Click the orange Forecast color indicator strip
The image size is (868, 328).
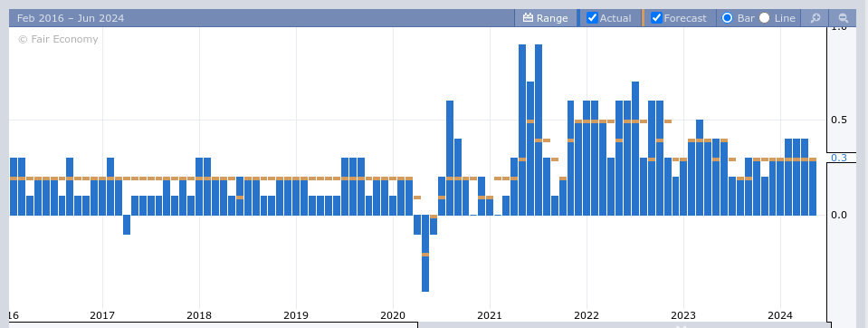643,18
